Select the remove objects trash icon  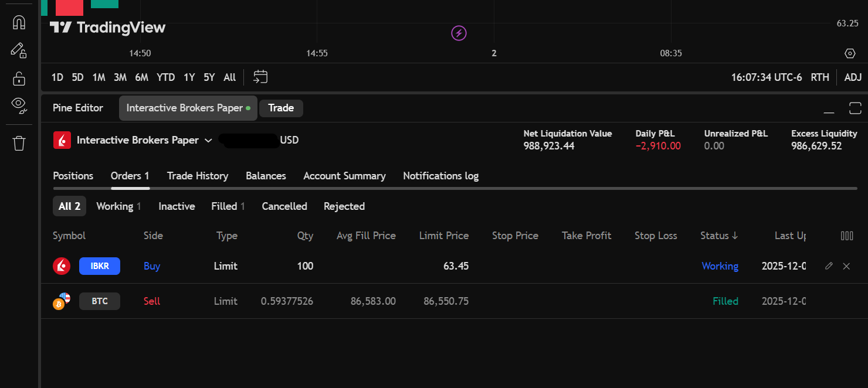click(19, 142)
